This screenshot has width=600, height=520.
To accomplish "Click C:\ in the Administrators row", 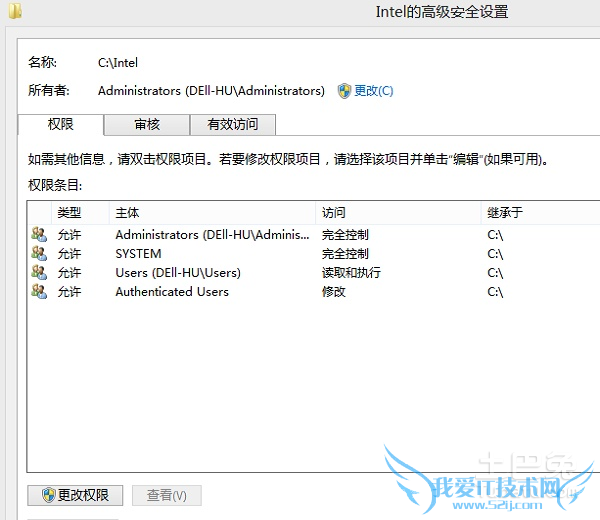I will pos(495,235).
